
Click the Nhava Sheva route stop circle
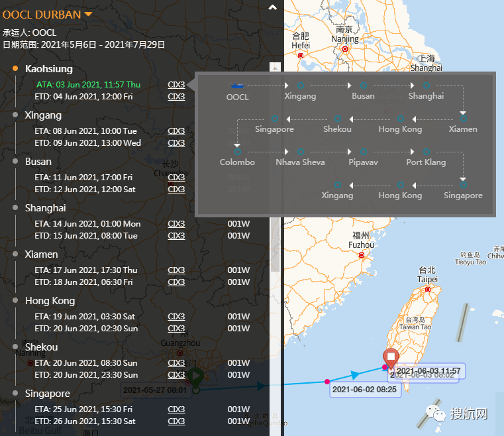coord(300,152)
